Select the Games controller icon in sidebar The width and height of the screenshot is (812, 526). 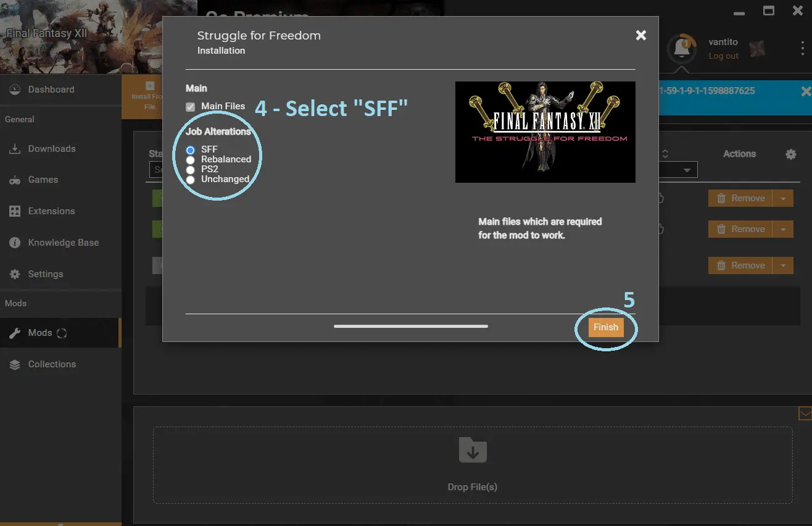pyautogui.click(x=15, y=180)
